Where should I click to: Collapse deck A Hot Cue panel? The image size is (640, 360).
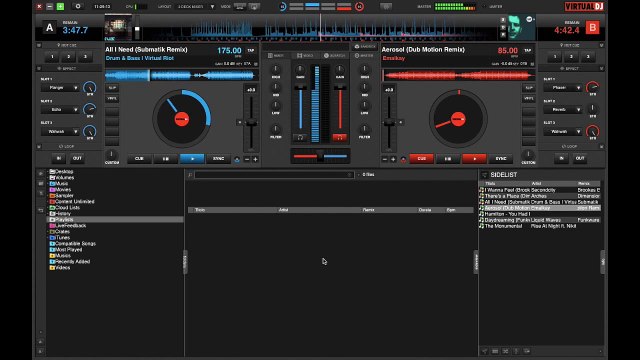point(39,45)
